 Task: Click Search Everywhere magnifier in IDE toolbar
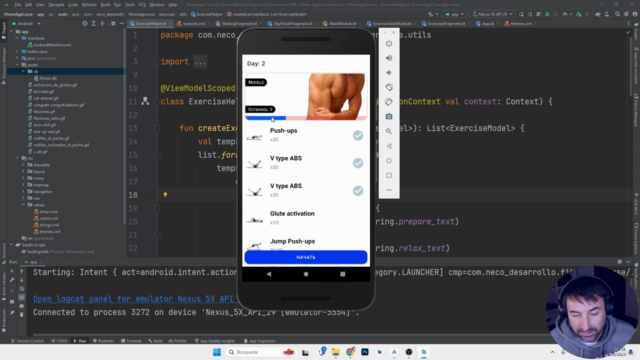[618, 14]
